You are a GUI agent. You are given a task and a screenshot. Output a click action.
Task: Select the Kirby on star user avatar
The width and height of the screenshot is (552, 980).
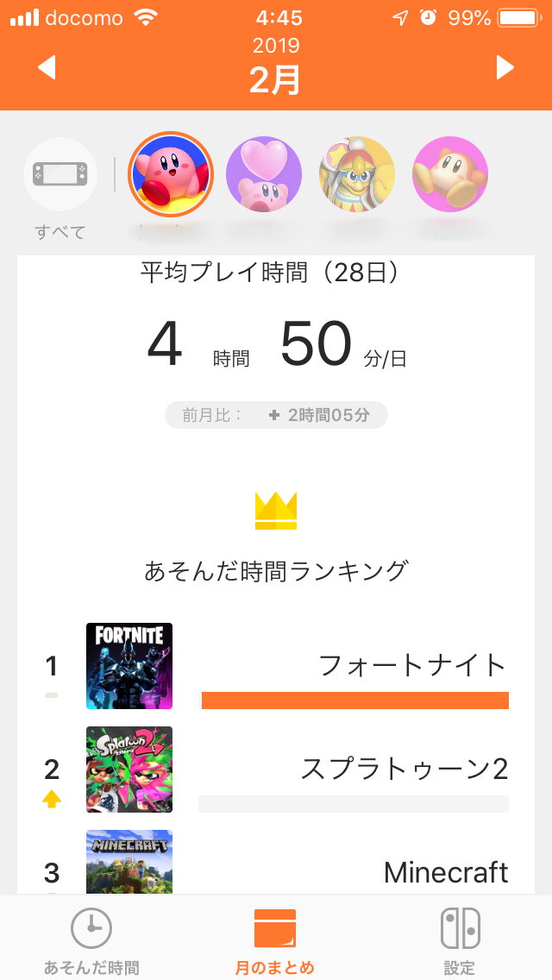click(171, 174)
